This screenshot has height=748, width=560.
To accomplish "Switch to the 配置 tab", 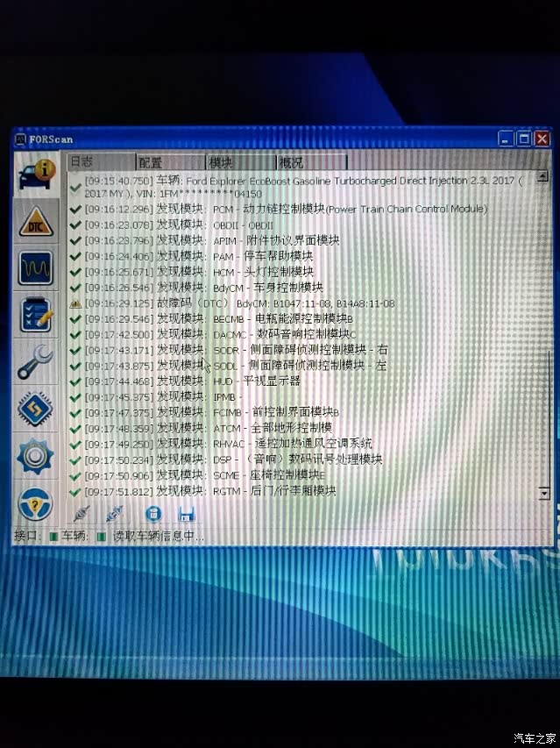I will click(x=171, y=162).
